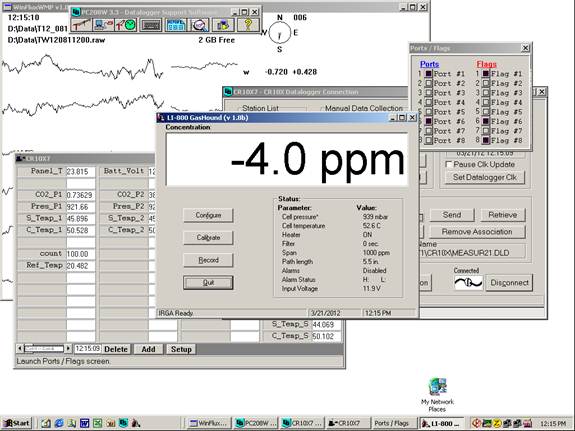575x431 pixels.
Task: Open the Status clock icon in PC208W toolbar
Action: coord(126,25)
